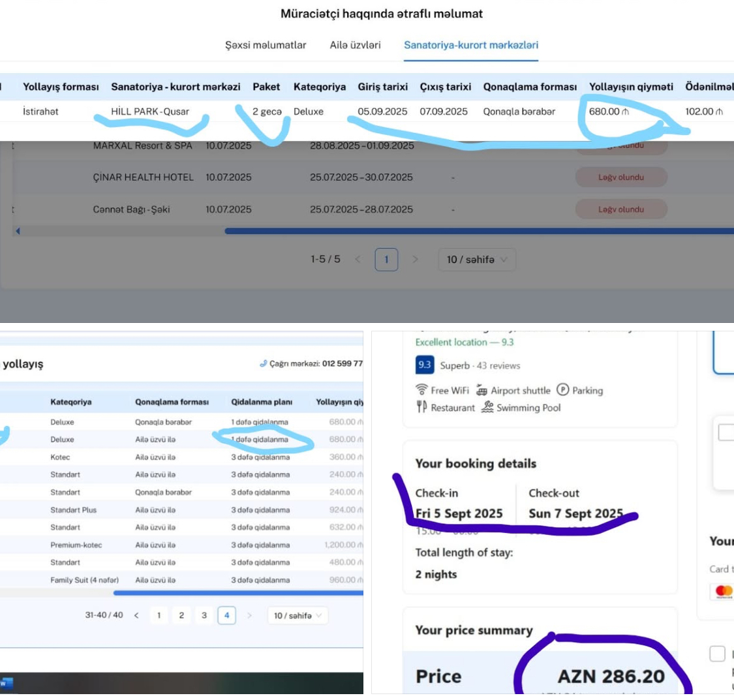The width and height of the screenshot is (734, 700).
Task: Tick the checkbox right of booking details
Action: click(x=726, y=433)
